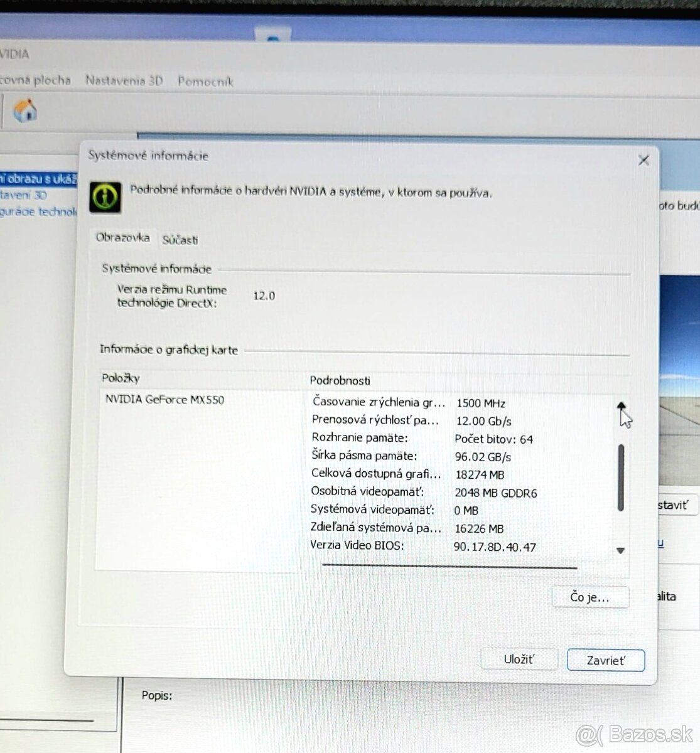Click the Uložiť button

519,659
